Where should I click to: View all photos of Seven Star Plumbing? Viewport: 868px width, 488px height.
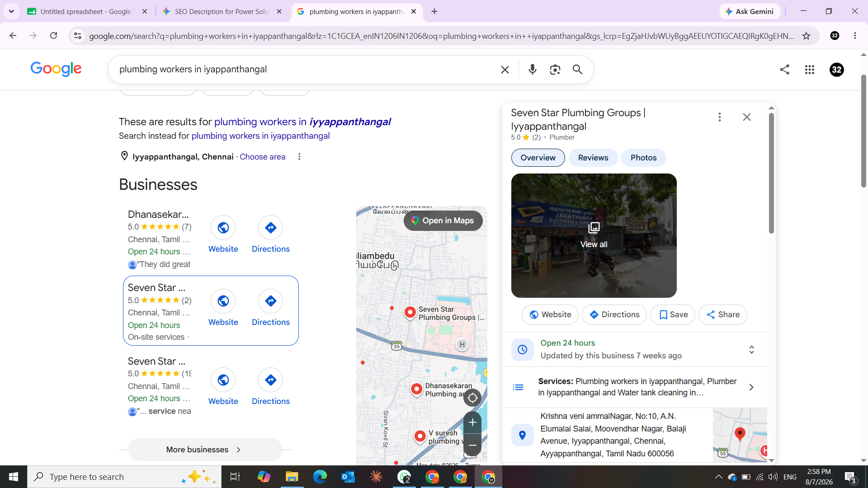coord(594,235)
